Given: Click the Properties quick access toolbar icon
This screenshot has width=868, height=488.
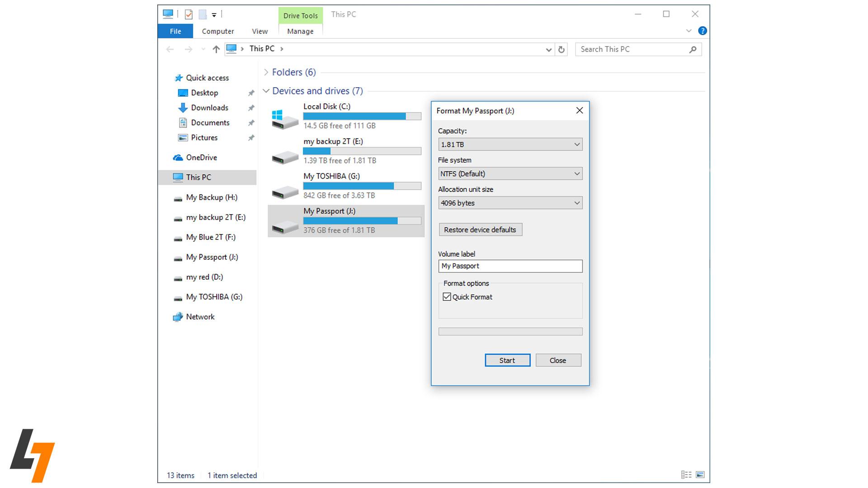Looking at the screenshot, I should (189, 14).
